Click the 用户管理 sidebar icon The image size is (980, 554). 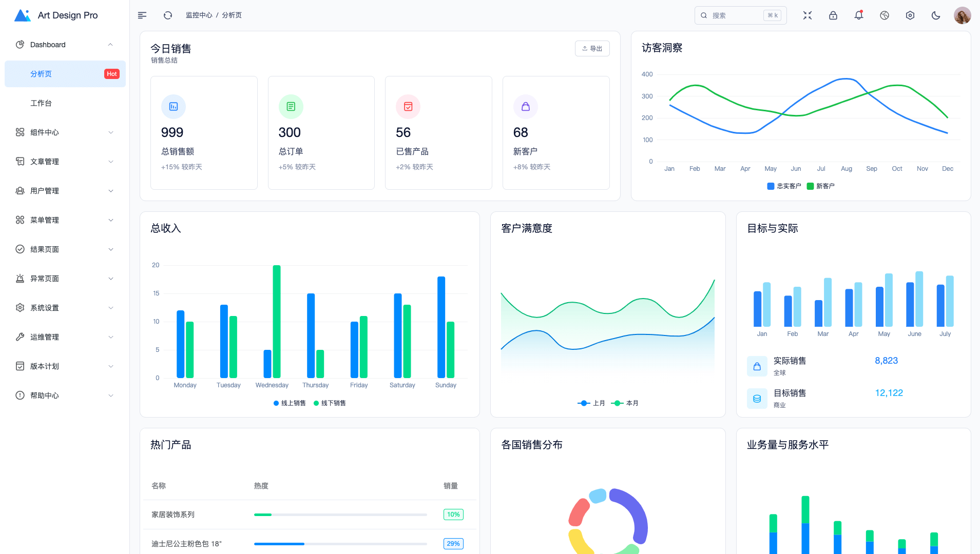coord(20,191)
